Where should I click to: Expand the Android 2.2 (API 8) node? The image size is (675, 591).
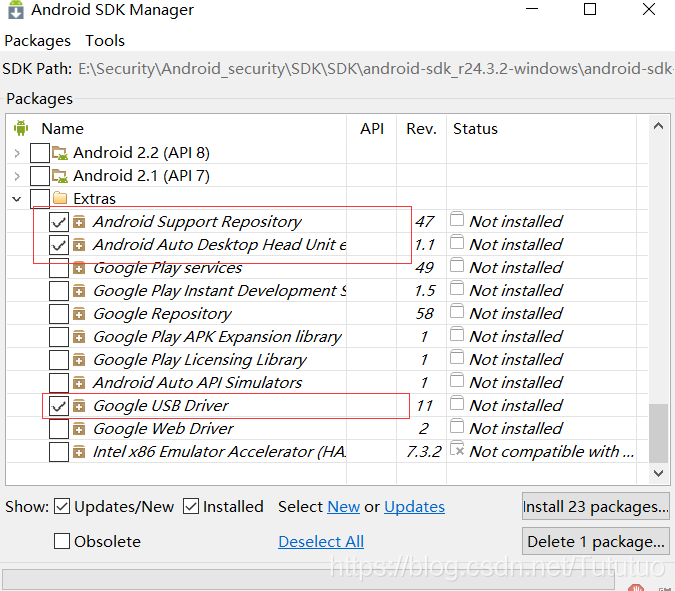pos(17,153)
